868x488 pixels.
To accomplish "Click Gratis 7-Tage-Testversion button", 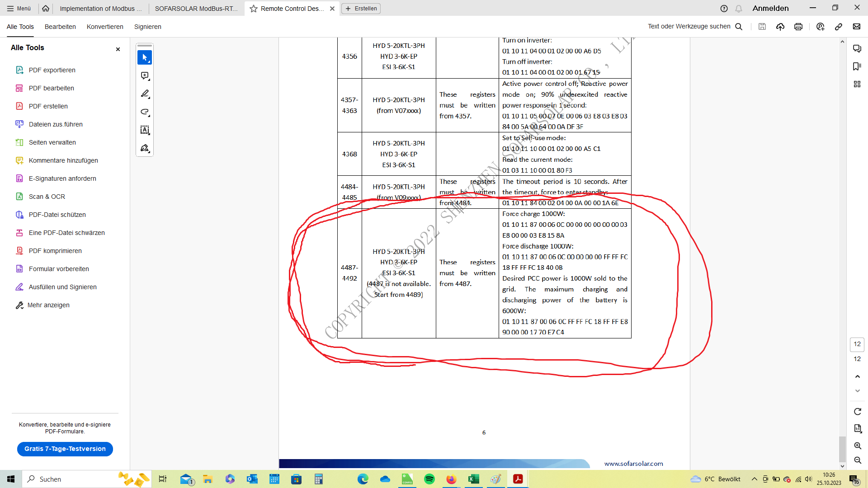I will (65, 449).
